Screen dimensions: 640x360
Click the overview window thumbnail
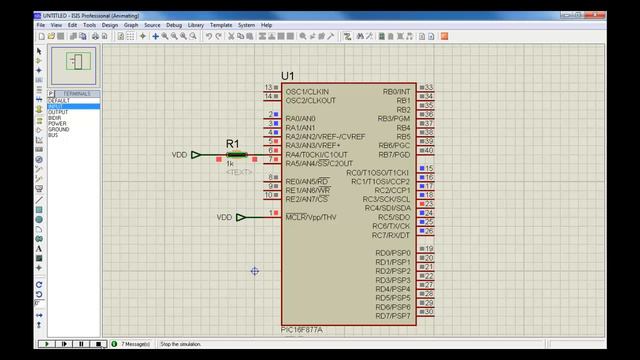[73, 65]
